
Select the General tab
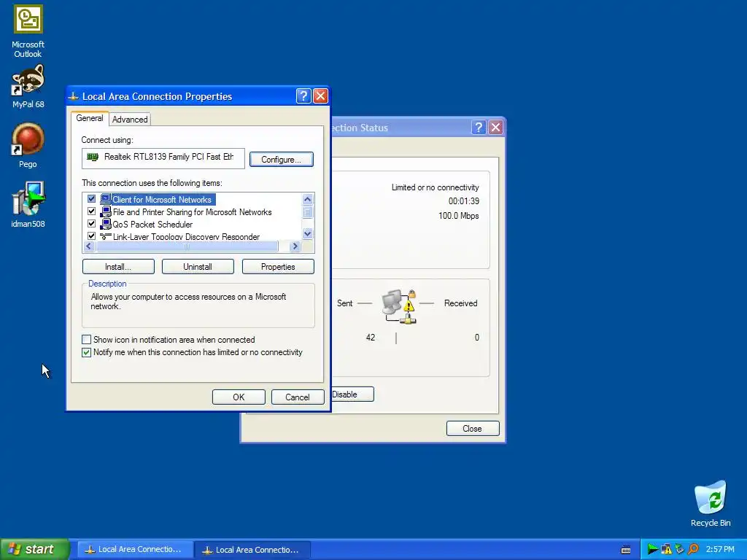(90, 118)
